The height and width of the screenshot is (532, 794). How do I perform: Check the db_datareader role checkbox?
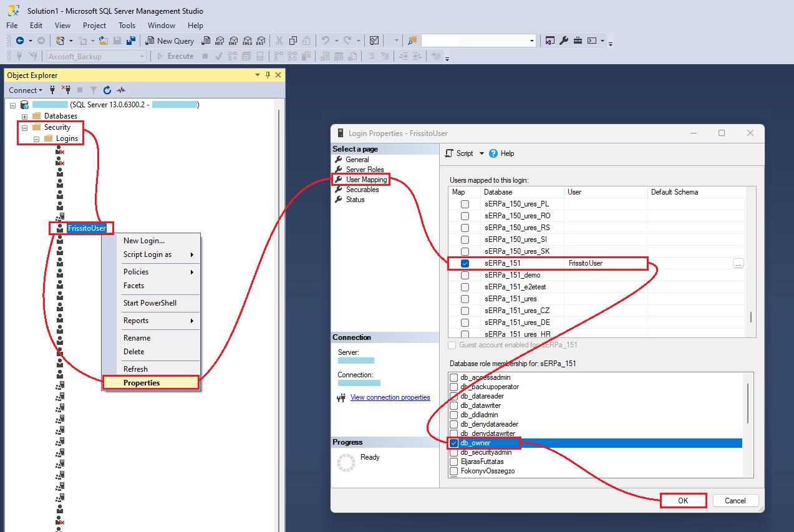(454, 396)
